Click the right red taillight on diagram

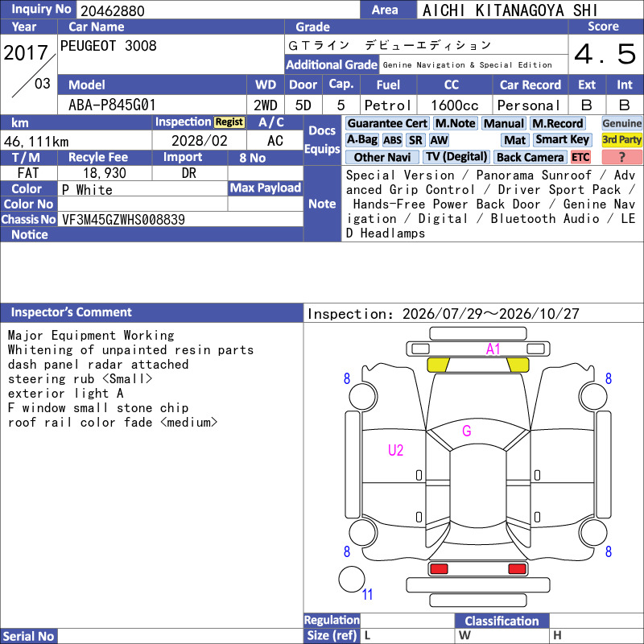click(517, 569)
